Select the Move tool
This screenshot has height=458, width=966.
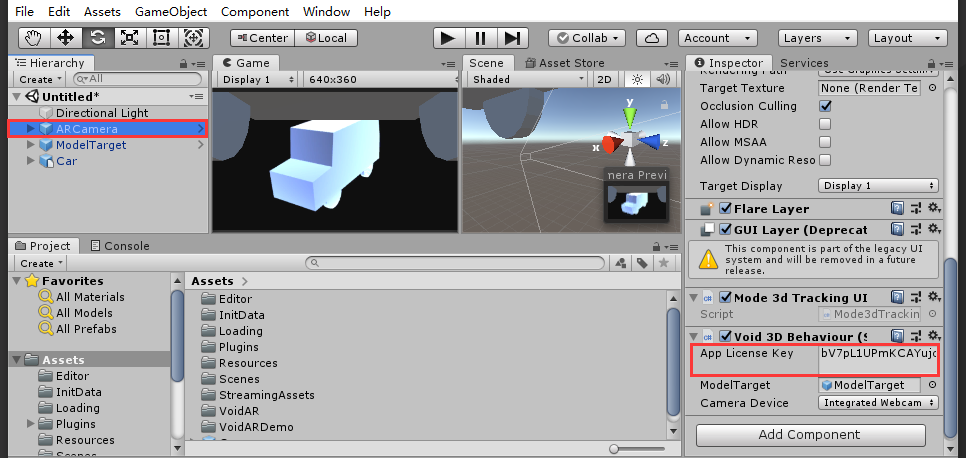pos(66,38)
